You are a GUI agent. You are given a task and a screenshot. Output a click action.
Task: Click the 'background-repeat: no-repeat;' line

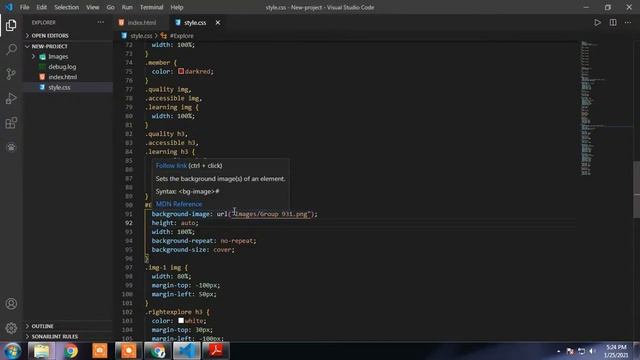coord(204,241)
